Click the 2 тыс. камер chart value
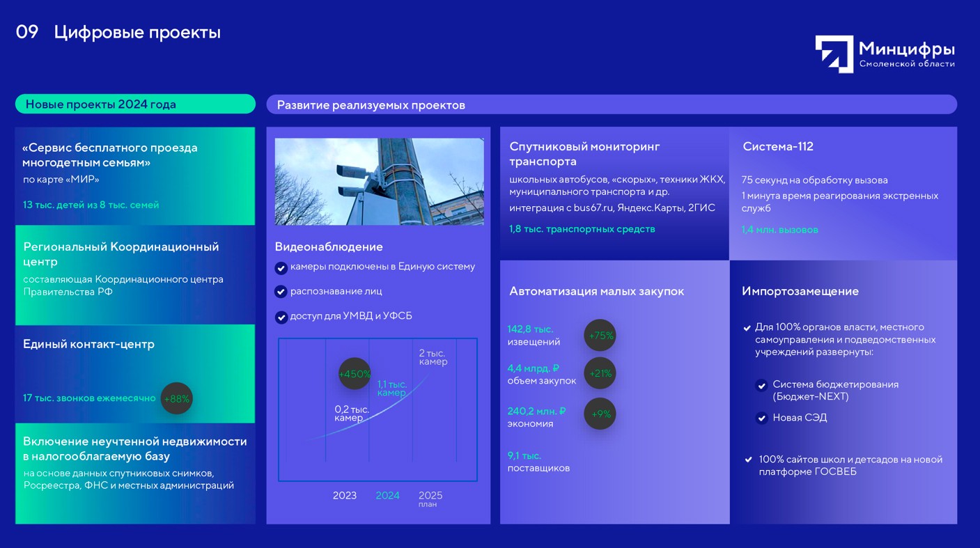980x548 pixels. 433,357
